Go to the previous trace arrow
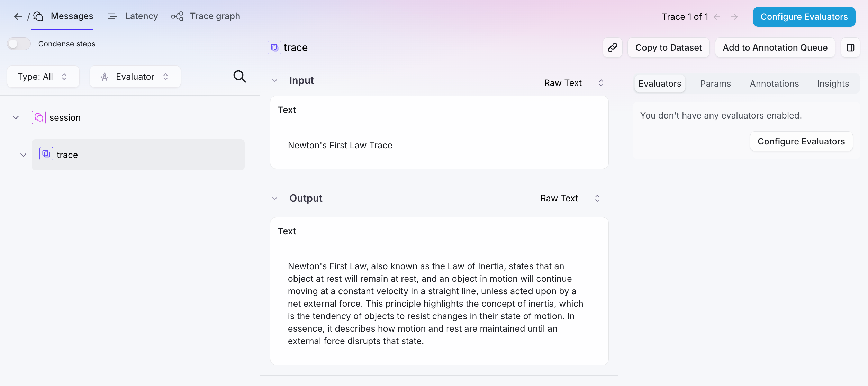 pyautogui.click(x=717, y=17)
